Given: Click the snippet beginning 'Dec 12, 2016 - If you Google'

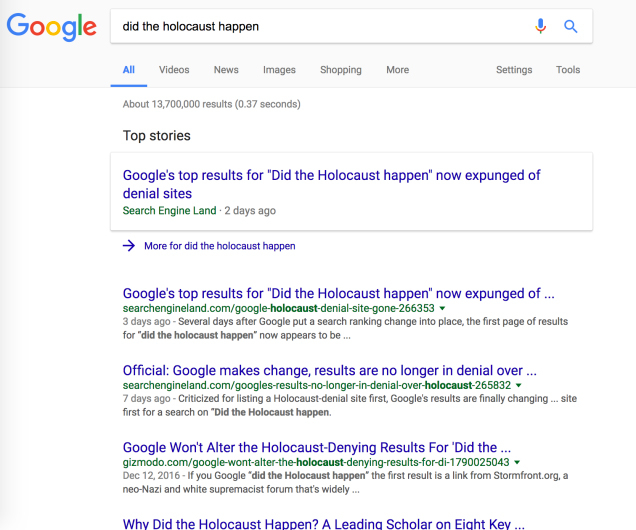Looking at the screenshot, I should [345, 483].
